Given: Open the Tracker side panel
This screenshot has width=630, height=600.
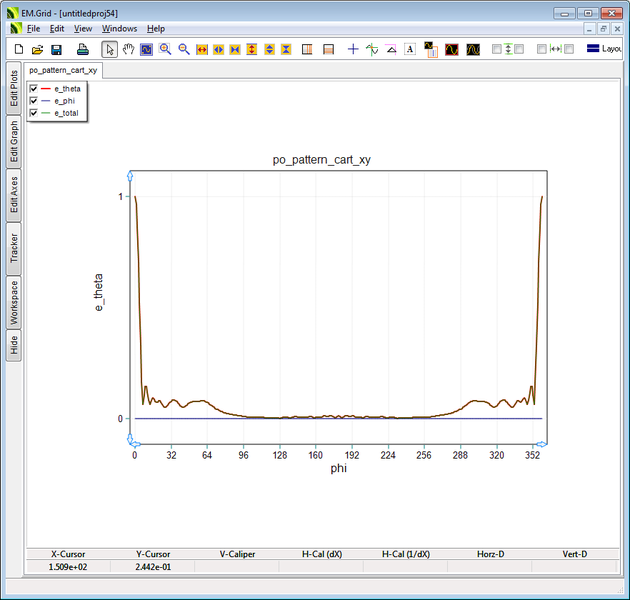Looking at the screenshot, I should tap(14, 247).
